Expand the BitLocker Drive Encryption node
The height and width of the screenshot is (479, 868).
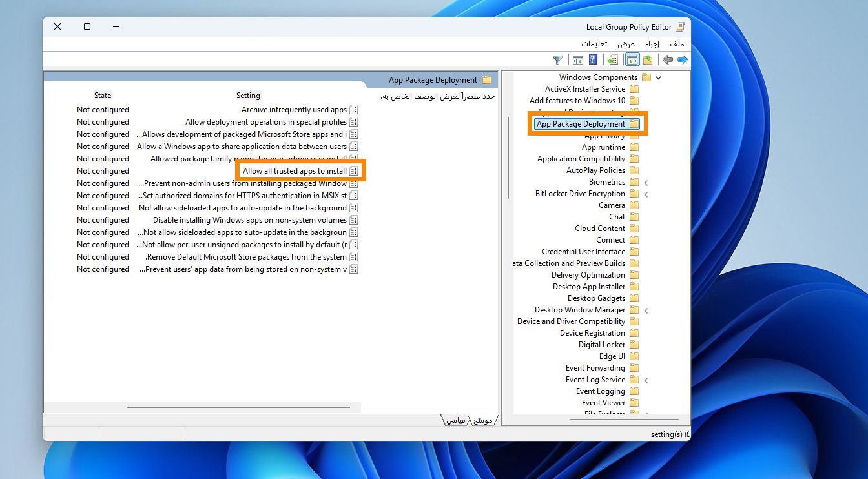pyautogui.click(x=646, y=194)
